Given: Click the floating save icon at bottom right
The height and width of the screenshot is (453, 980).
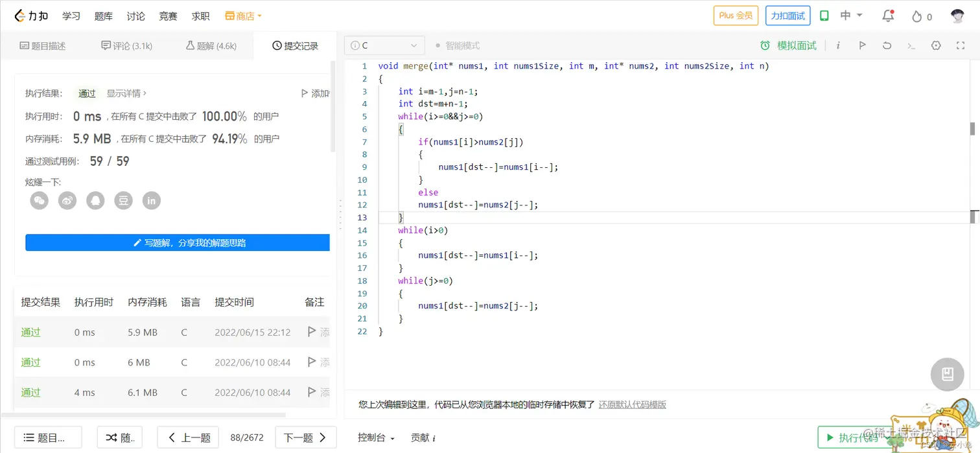Looking at the screenshot, I should (947, 375).
